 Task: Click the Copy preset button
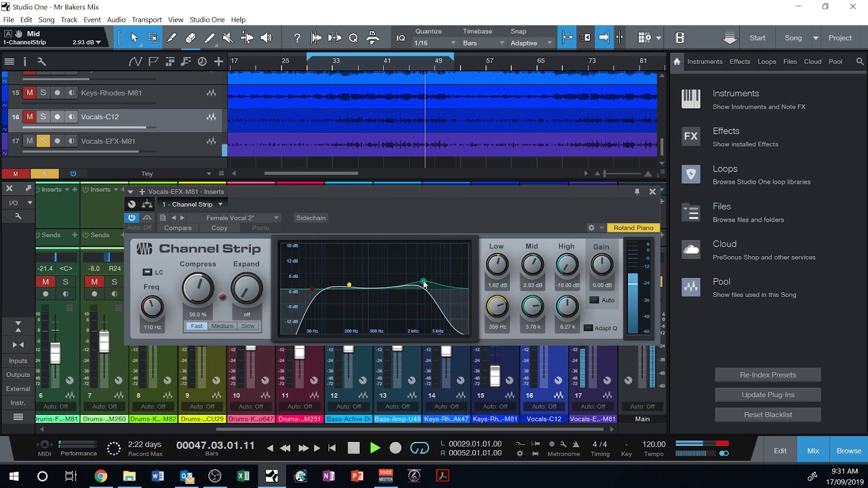(x=219, y=228)
